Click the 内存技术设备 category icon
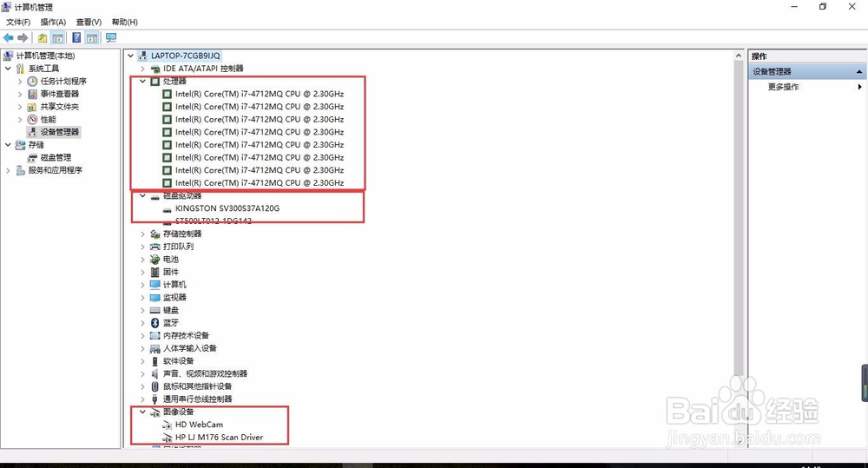 click(155, 336)
